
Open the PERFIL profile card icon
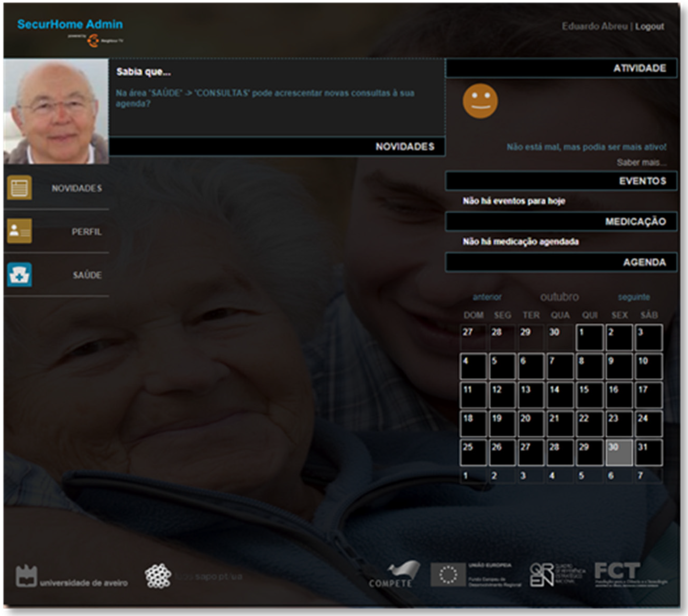(x=19, y=231)
